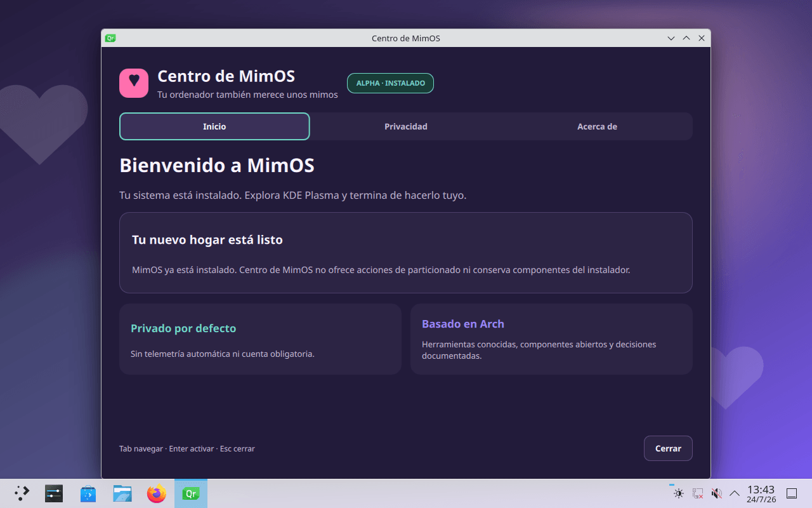Open the brightness tray icon
This screenshot has width=812, height=508.
click(679, 493)
